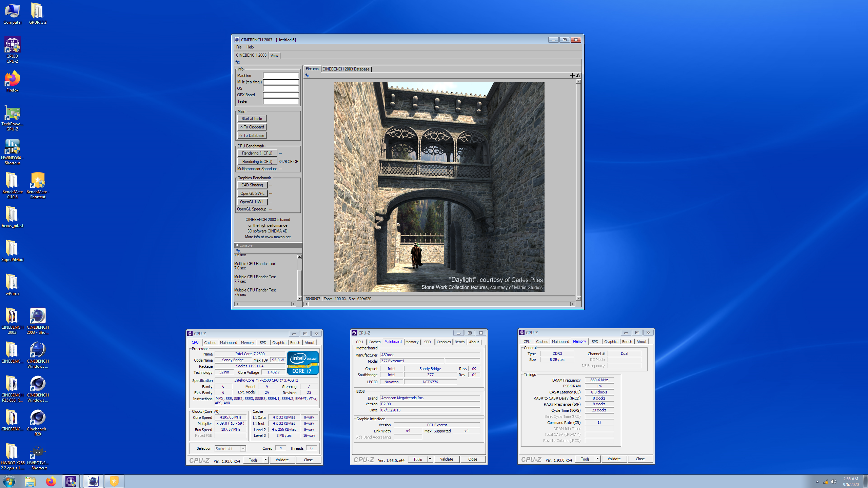The height and width of the screenshot is (488, 868).
Task: Open wPrime folder on desktop
Action: (13, 285)
